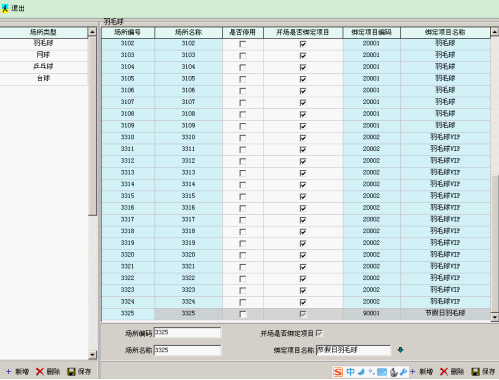
Task: Click the Sogou S logo icon
Action: pos(338,372)
